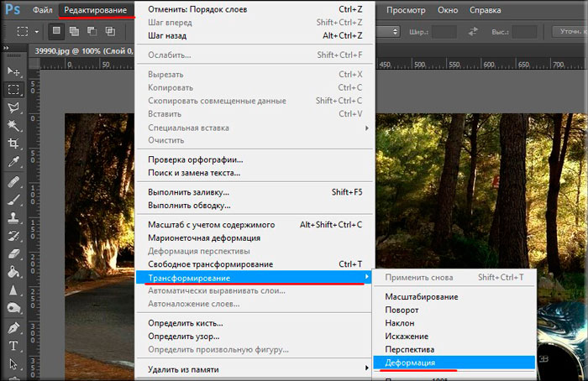Select the Pen tool
This screenshot has height=381, width=588.
tap(13, 328)
